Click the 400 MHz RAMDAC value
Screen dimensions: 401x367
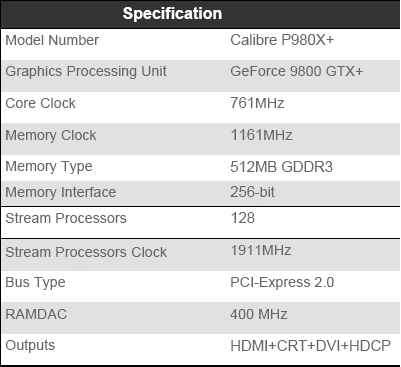[259, 314]
